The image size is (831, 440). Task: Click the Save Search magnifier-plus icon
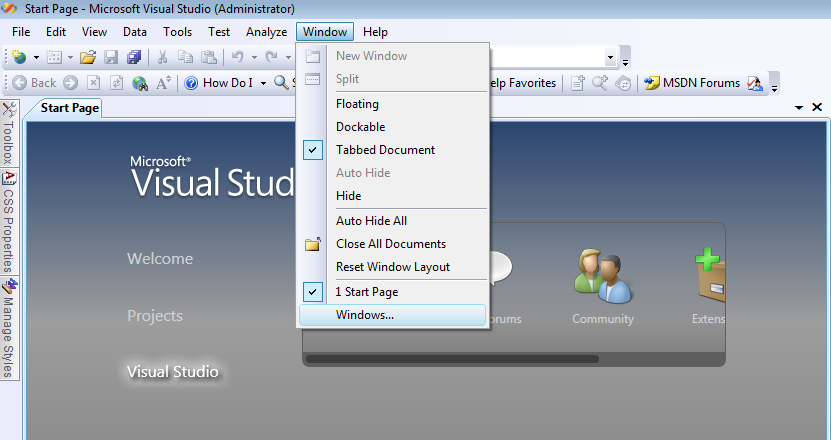click(x=600, y=83)
